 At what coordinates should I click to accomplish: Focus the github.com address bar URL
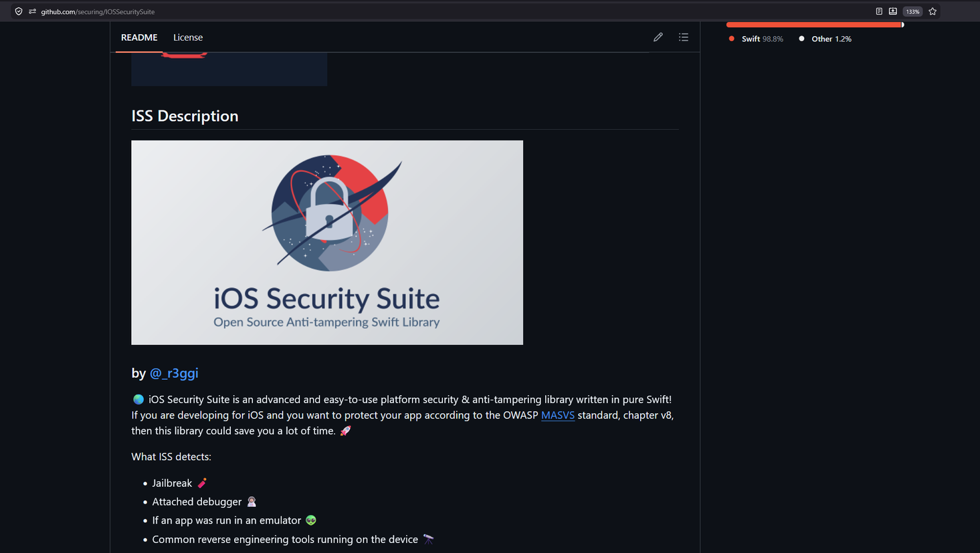coord(98,11)
